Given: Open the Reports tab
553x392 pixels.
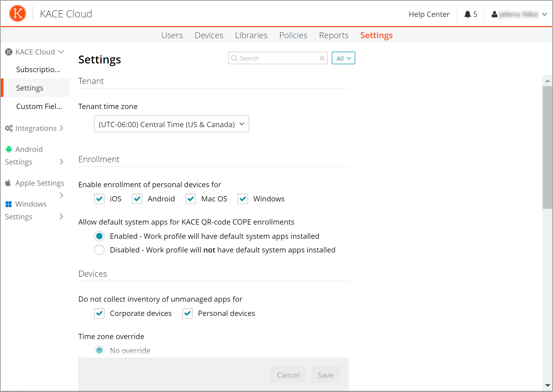Looking at the screenshot, I should [334, 35].
